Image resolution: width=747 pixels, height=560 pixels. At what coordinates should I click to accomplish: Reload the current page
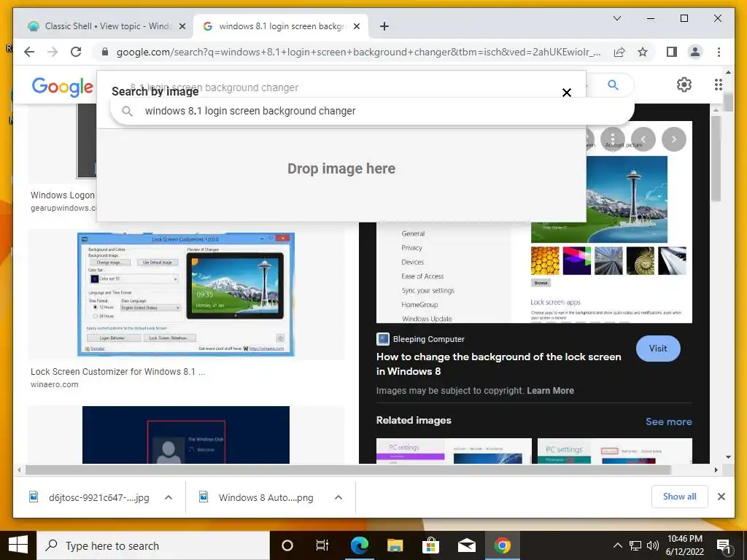[76, 52]
